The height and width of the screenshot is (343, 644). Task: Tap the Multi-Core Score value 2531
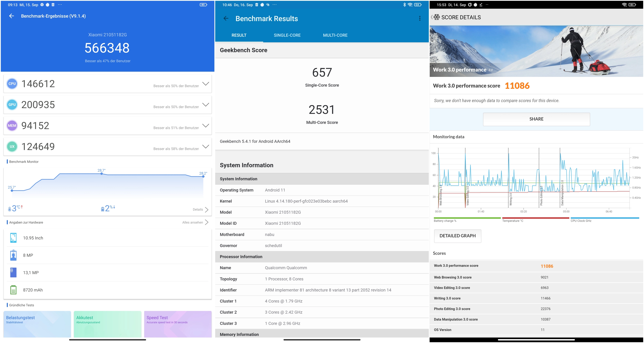[x=322, y=110]
